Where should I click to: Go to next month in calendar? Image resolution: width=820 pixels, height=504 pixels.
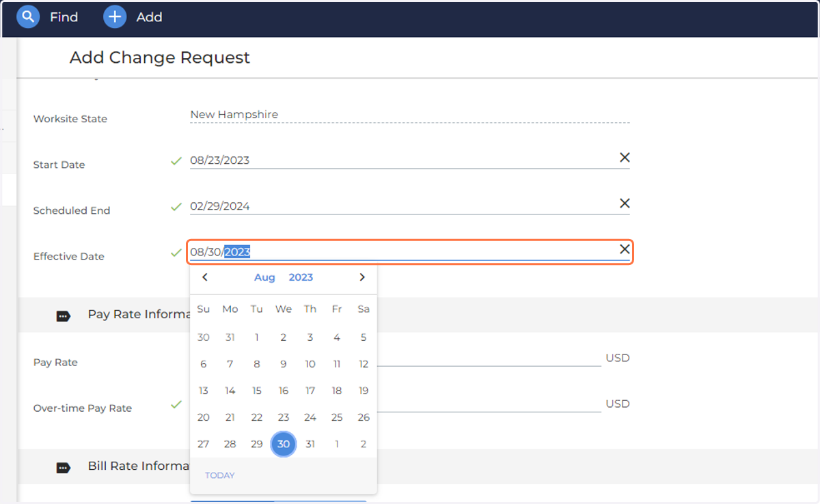tap(362, 277)
